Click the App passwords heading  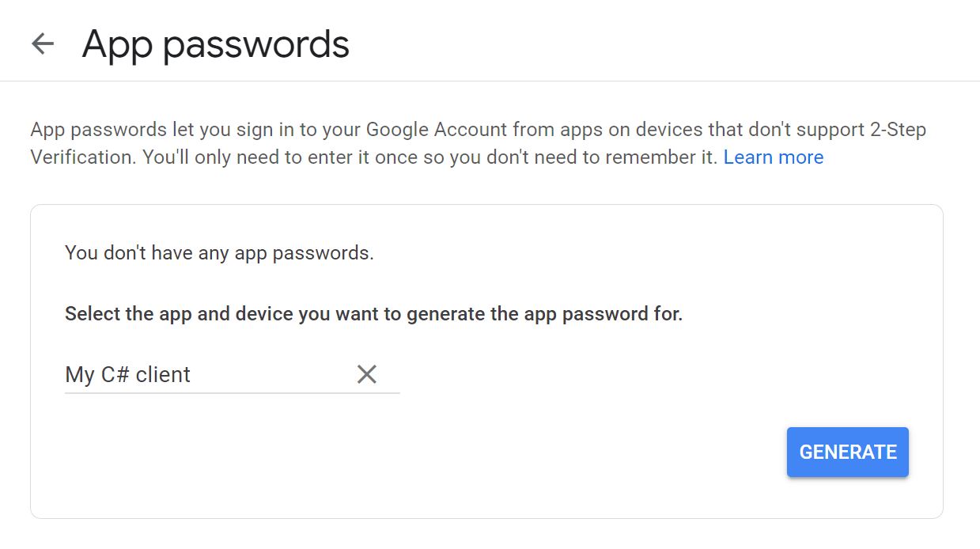[x=215, y=45]
